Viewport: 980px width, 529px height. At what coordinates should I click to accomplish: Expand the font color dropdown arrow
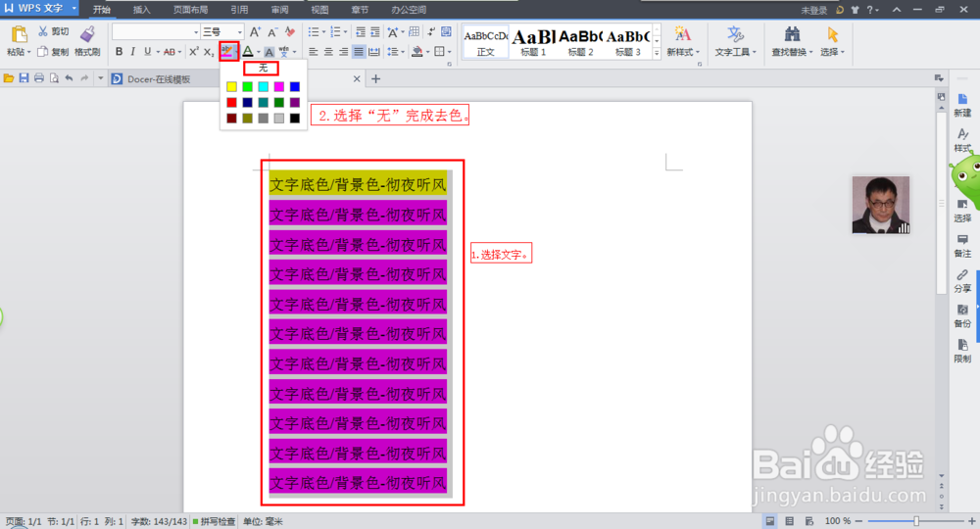[x=258, y=53]
